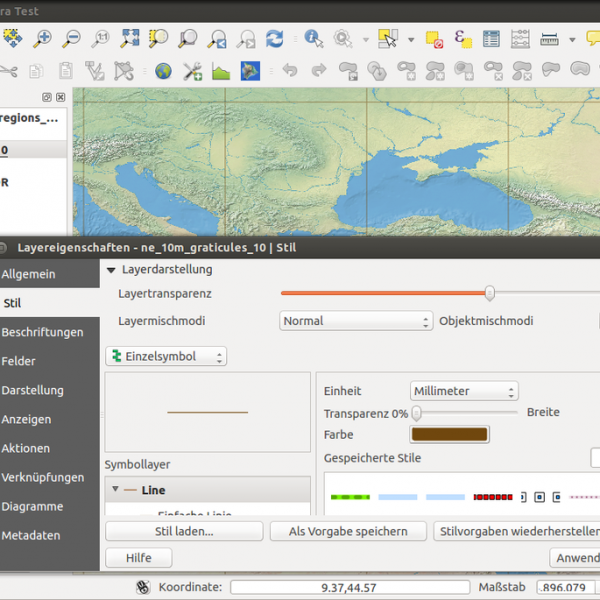The width and height of the screenshot is (600, 600).
Task: Select the Identify Features info tool
Action: click(314, 38)
